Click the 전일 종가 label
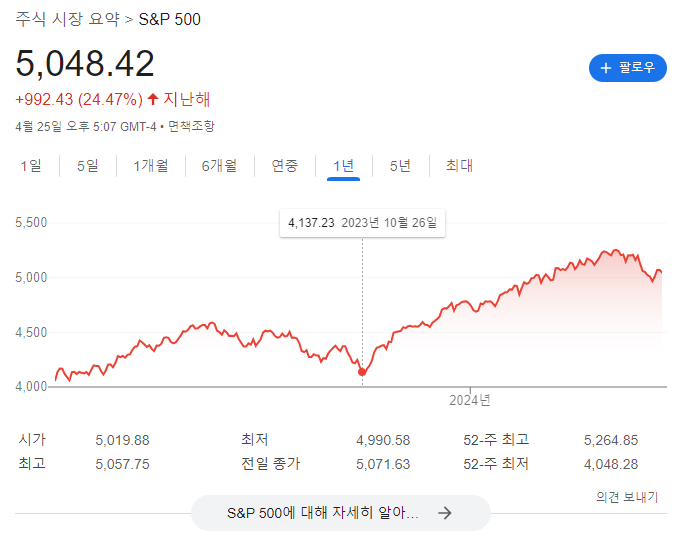The width and height of the screenshot is (699, 547). click(x=271, y=464)
